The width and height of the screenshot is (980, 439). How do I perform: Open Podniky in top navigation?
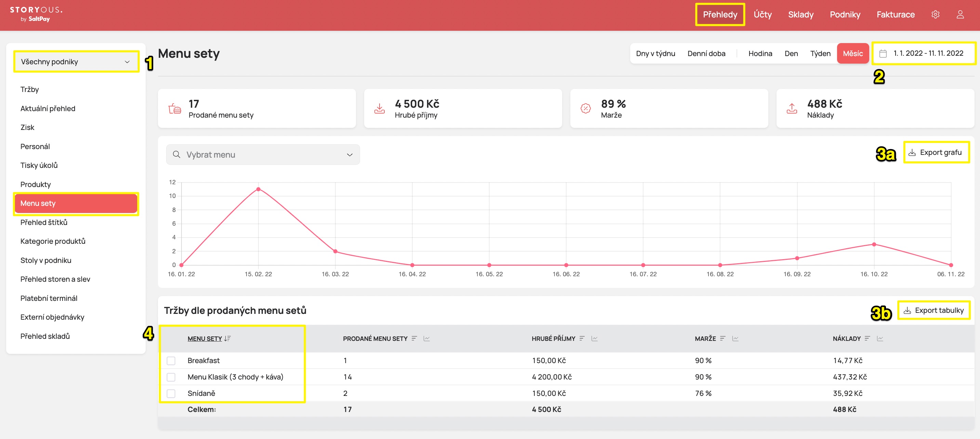pyautogui.click(x=845, y=14)
